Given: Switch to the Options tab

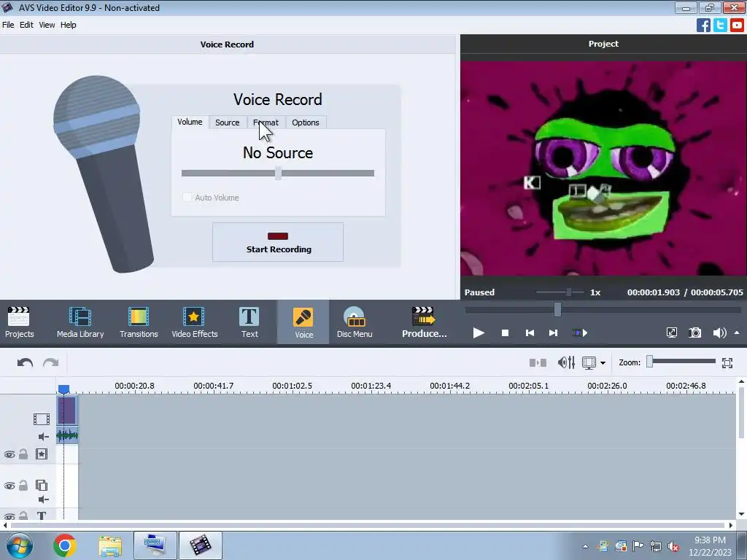Looking at the screenshot, I should click(x=306, y=122).
